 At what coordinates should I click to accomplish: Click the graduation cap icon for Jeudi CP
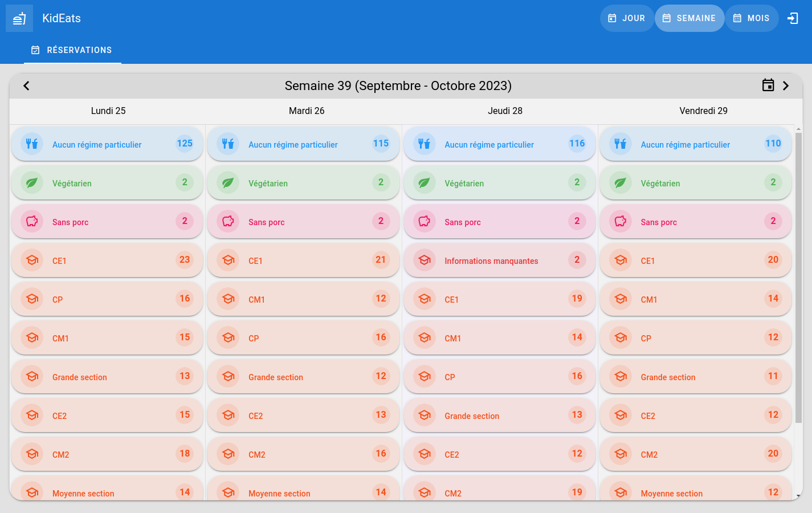point(425,376)
